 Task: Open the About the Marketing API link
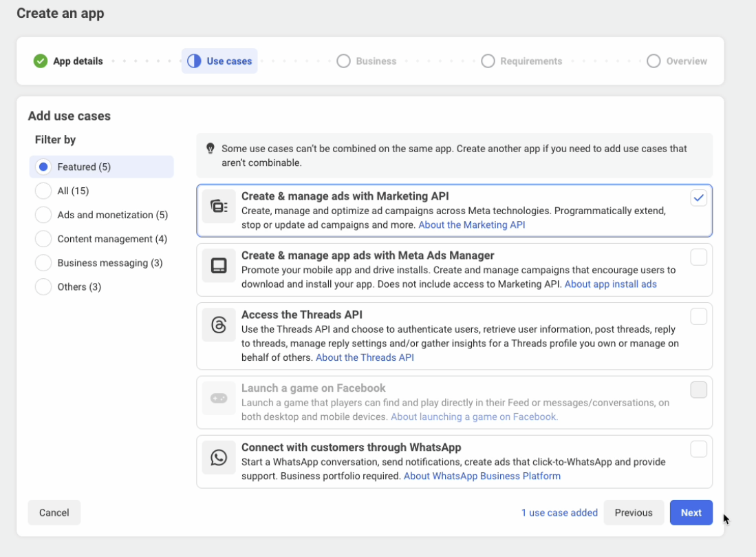pos(471,225)
